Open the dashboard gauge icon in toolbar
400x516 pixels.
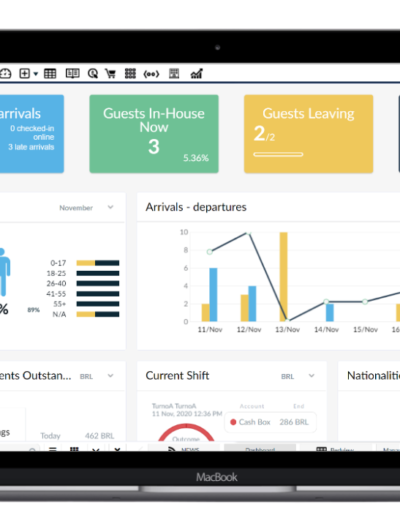tap(5, 74)
